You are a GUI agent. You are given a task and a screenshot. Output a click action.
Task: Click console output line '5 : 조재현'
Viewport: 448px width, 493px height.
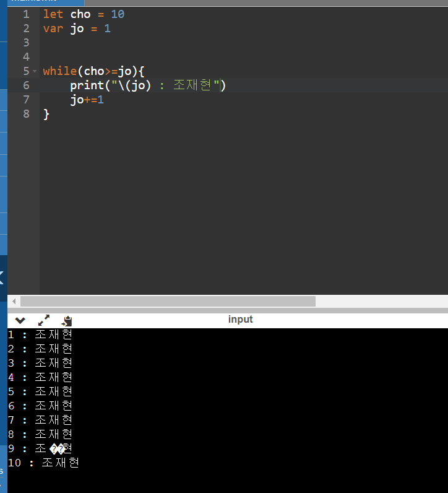tap(40, 391)
